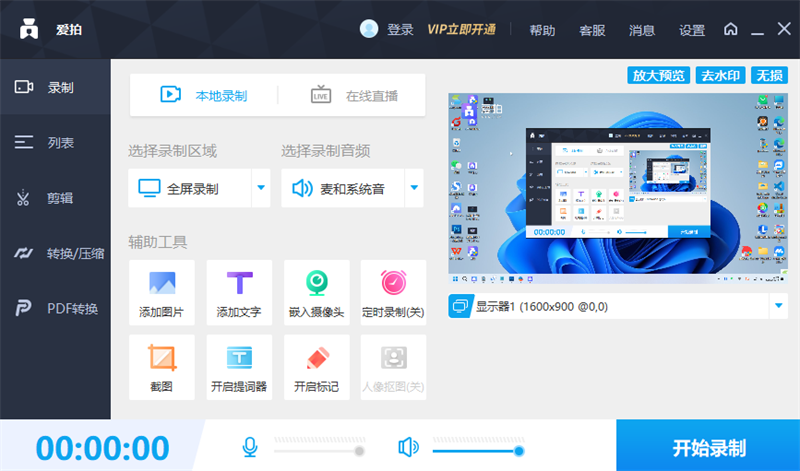This screenshot has width=800, height=471.
Task: Click the user avatar icon
Action: point(369,29)
